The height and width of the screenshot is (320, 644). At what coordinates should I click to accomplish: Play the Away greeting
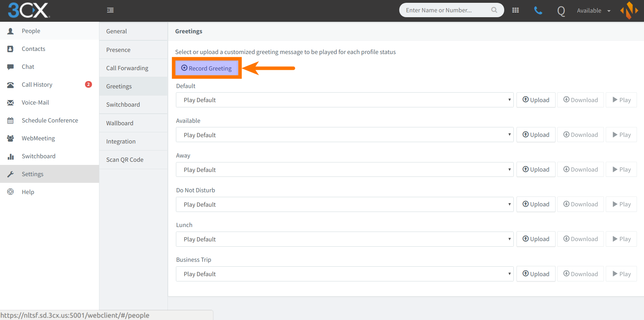(x=622, y=169)
